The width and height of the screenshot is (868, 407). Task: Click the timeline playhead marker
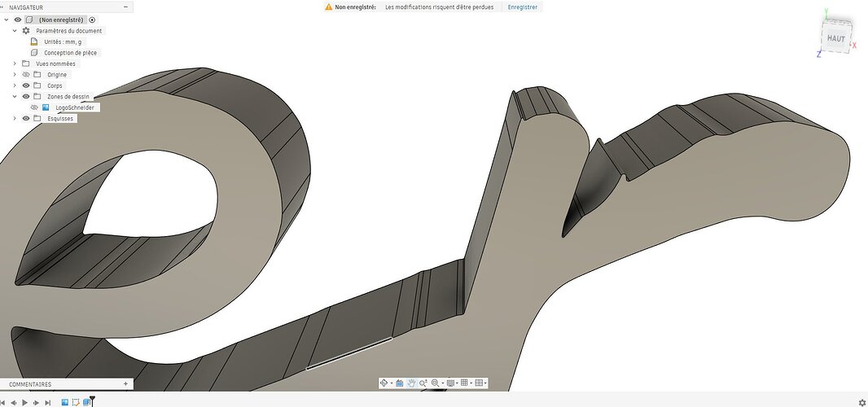tap(93, 401)
